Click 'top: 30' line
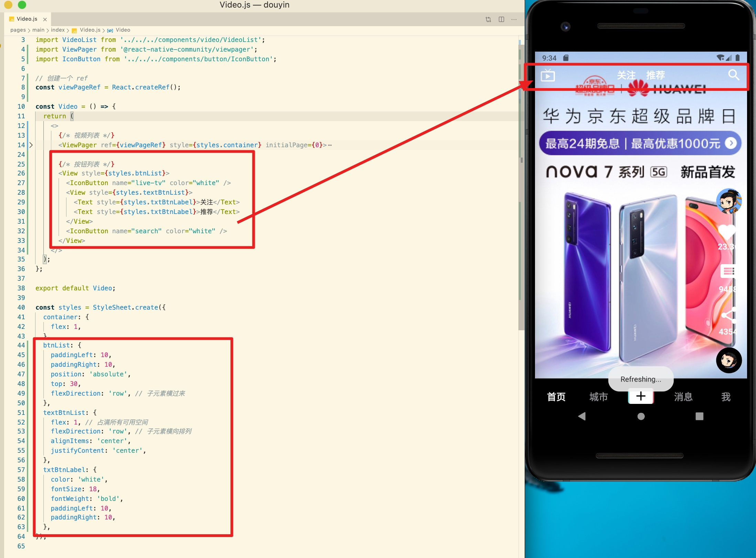This screenshot has height=558, width=756. [x=65, y=384]
